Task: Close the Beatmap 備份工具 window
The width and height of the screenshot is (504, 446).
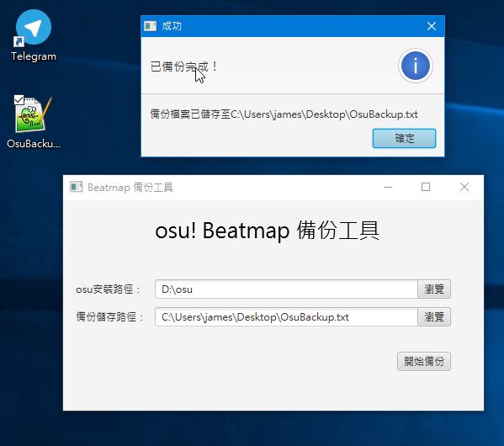Action: [x=464, y=187]
